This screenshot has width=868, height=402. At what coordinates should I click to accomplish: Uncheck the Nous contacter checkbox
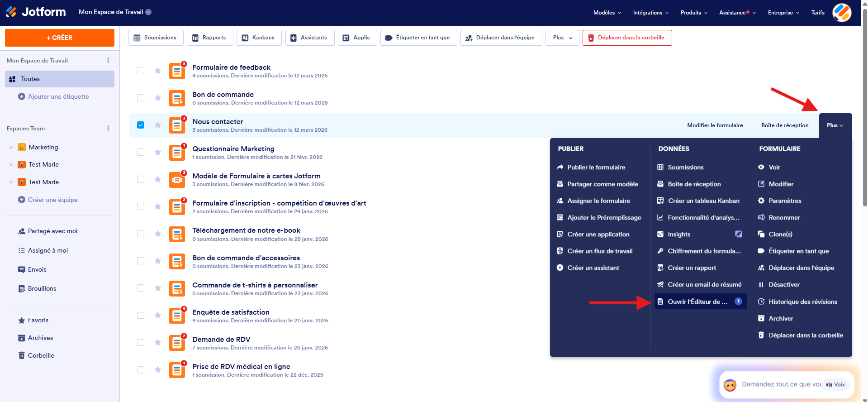click(x=141, y=125)
